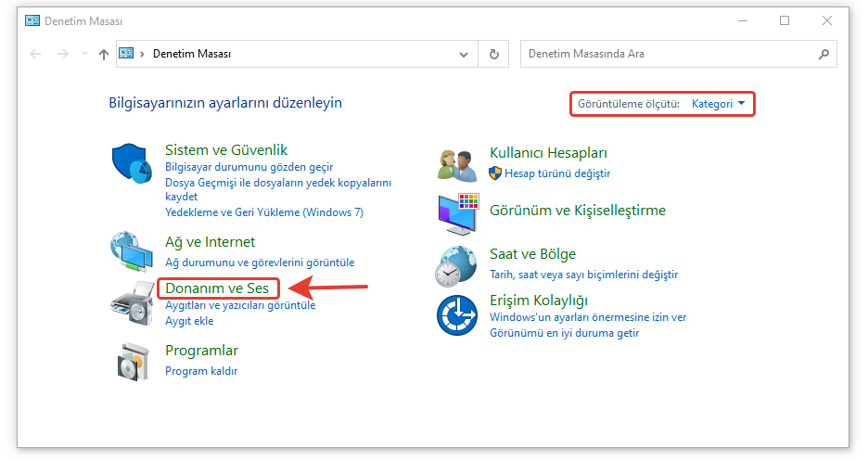Screen dimensions: 868x461
Task: Select Aygıt ekle link
Action: tap(189, 321)
